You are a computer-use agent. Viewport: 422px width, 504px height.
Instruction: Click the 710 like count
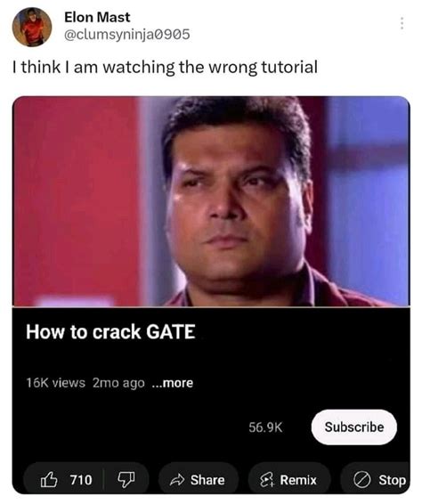click(x=81, y=480)
